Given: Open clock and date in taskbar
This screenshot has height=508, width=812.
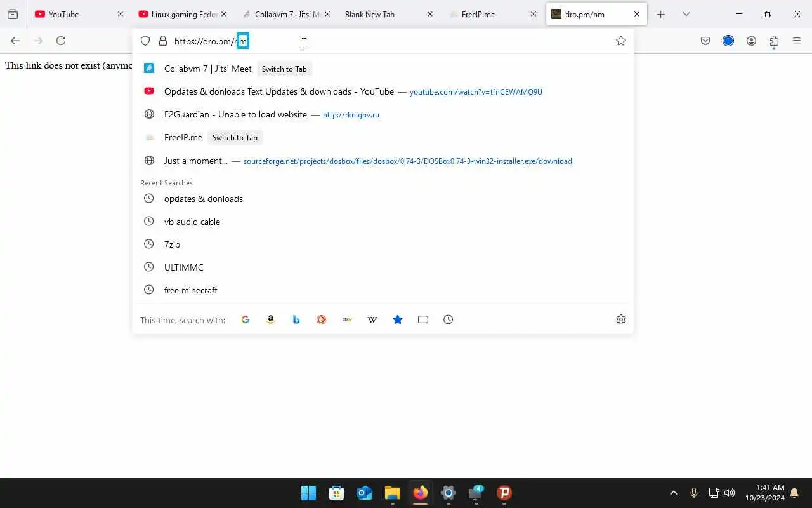Looking at the screenshot, I should pyautogui.click(x=764, y=493).
